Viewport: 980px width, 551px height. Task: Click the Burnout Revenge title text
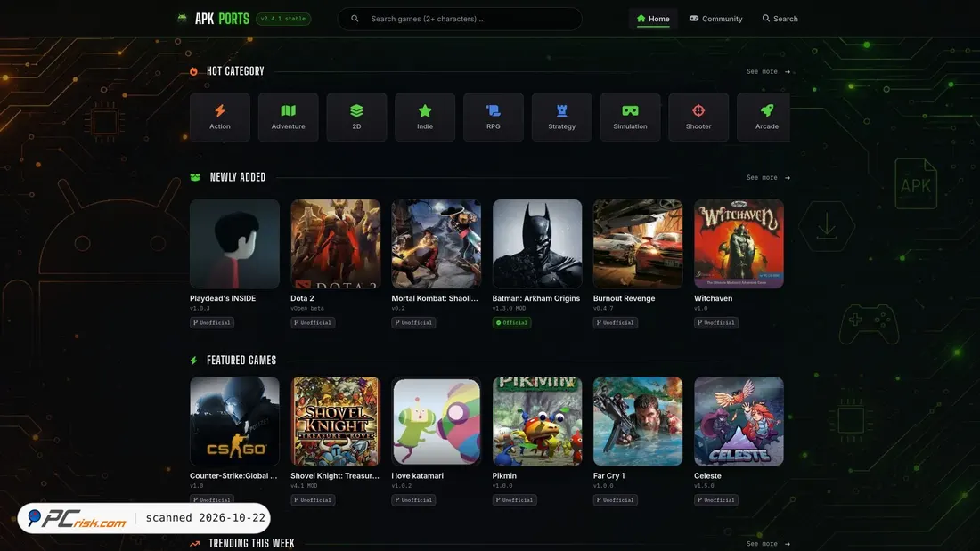tap(625, 298)
